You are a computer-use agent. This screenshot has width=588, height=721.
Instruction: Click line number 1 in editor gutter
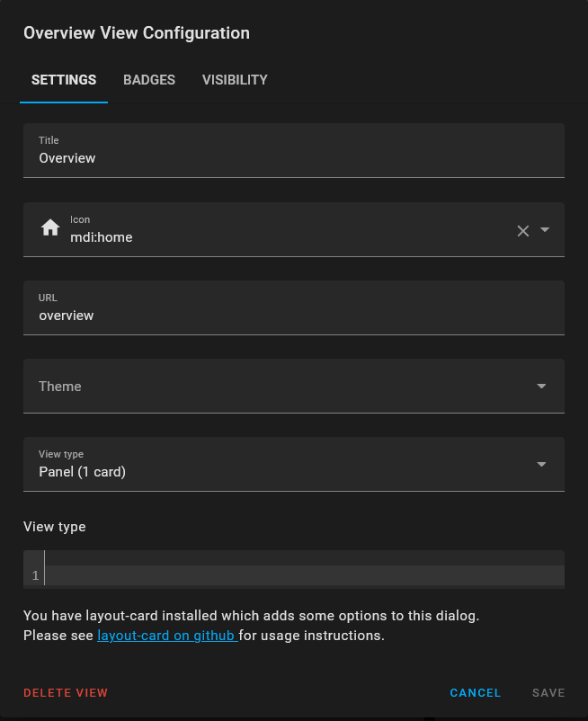tap(35, 575)
